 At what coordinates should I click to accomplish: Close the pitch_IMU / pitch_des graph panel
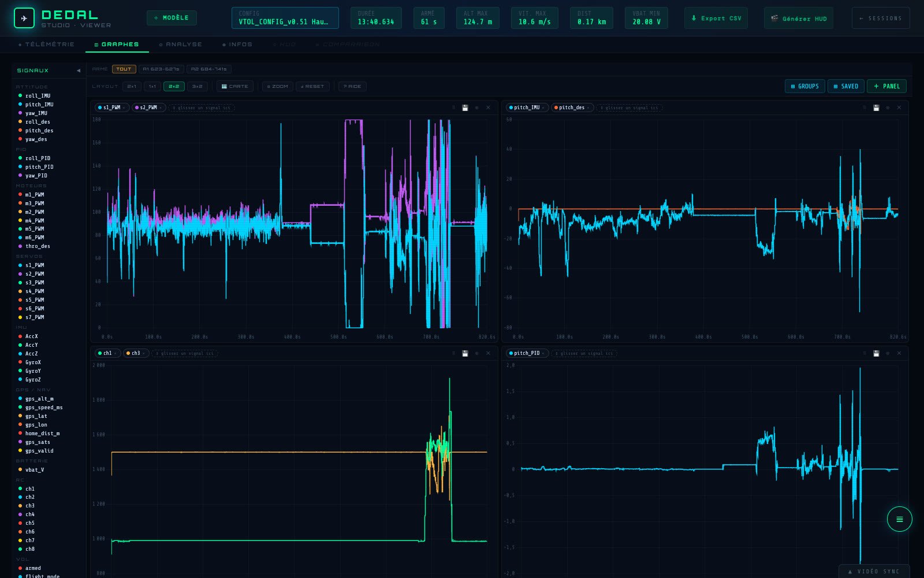point(899,108)
